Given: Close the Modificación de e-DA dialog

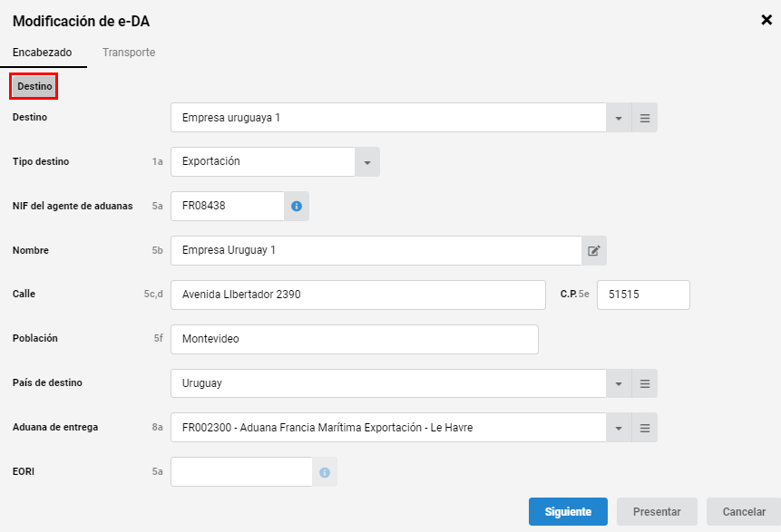Looking at the screenshot, I should [x=766, y=20].
